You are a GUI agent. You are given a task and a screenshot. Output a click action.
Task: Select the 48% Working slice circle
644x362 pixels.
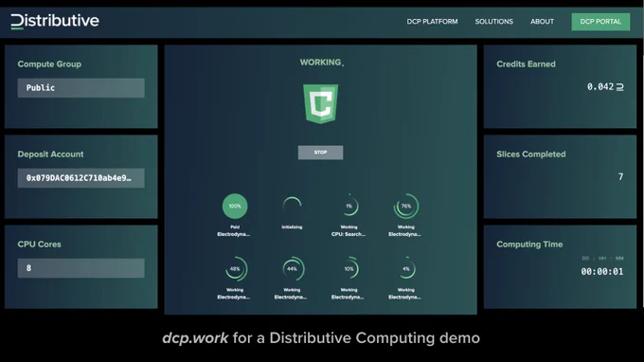point(235,269)
